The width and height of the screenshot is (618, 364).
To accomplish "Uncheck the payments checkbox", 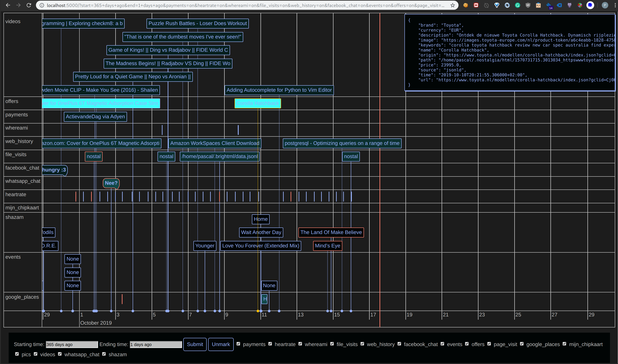I will [x=238, y=344].
